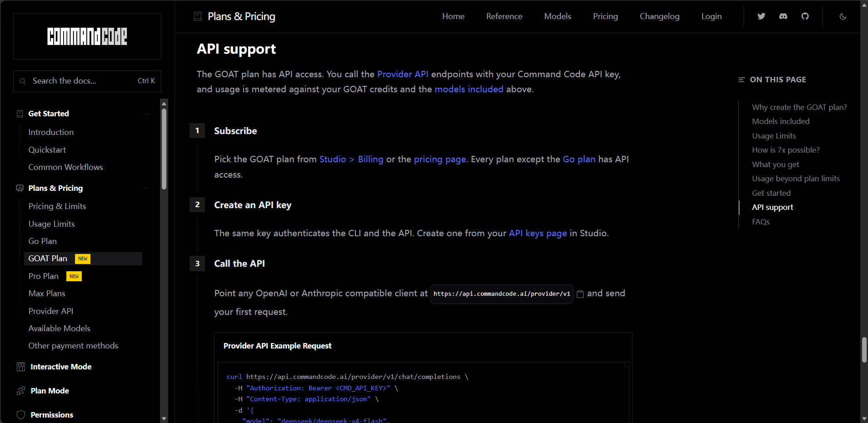Click the page scrollbar up arrow
The width and height of the screenshot is (868, 423).
[864, 5]
